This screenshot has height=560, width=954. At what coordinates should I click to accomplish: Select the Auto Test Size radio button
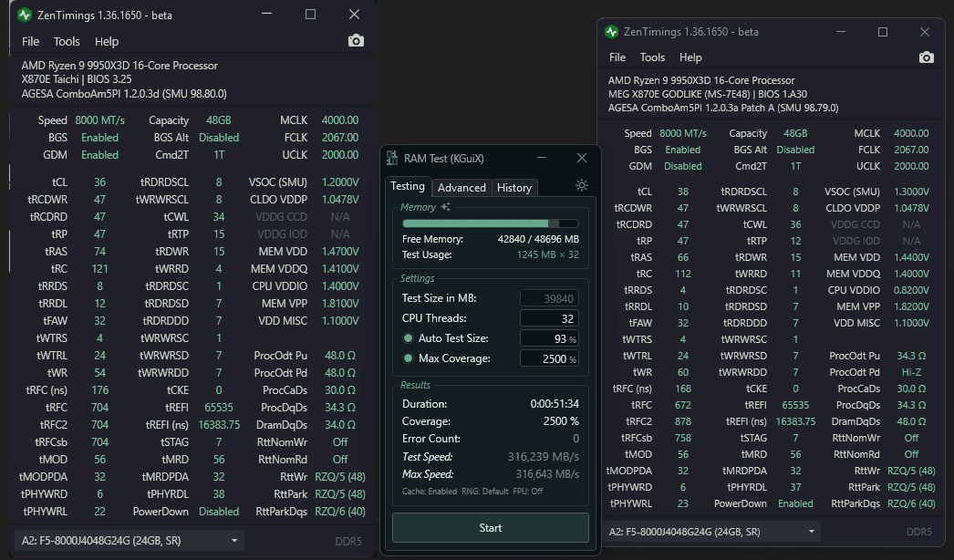409,338
